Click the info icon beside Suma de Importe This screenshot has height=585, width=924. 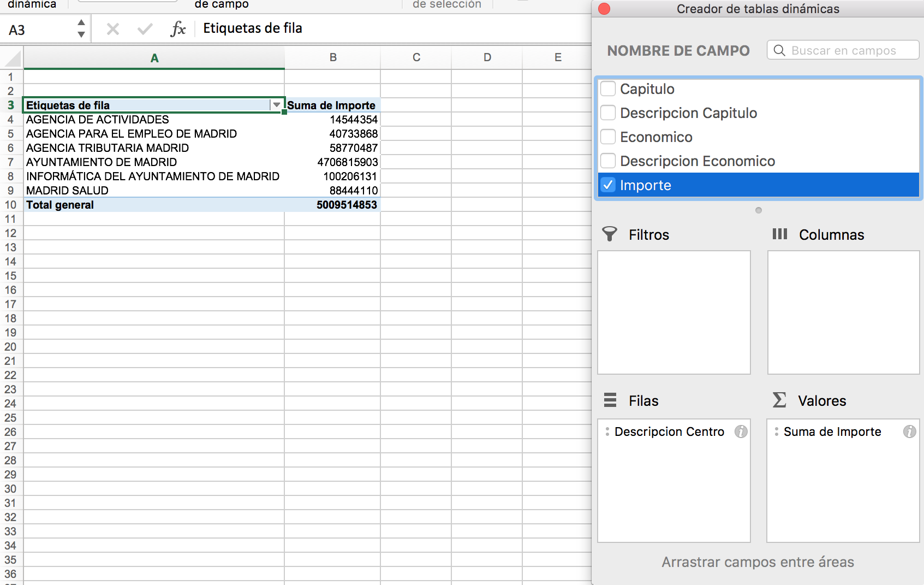[x=909, y=432]
